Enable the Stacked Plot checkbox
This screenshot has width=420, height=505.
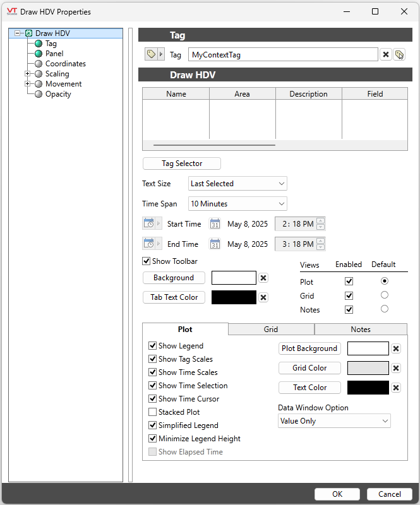pyautogui.click(x=152, y=412)
